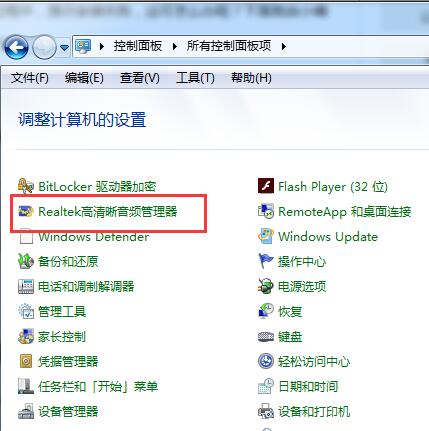Open the 工具(T) menu
The image size is (429, 431).
(195, 78)
